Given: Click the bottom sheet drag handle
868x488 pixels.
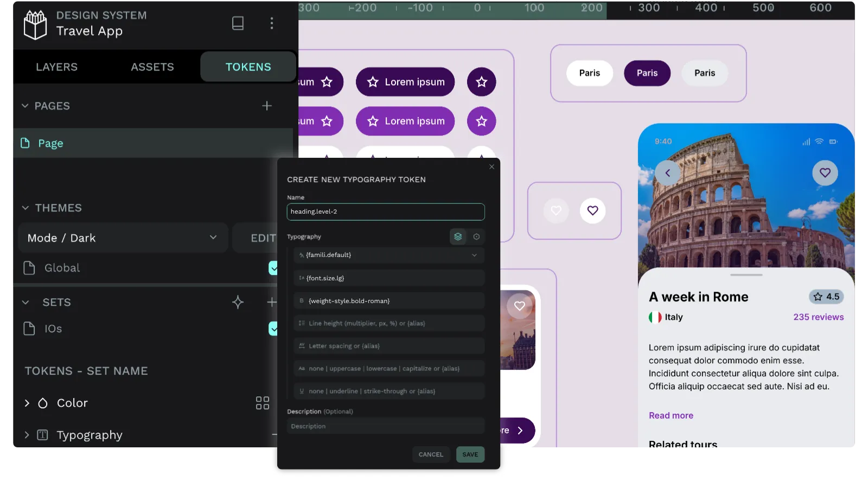Looking at the screenshot, I should coord(746,275).
